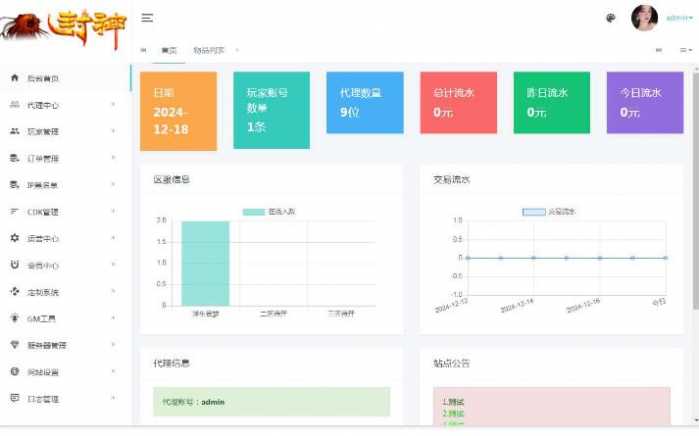Click the orange 日期 date card
The width and height of the screenshot is (699, 436).
coord(178,111)
